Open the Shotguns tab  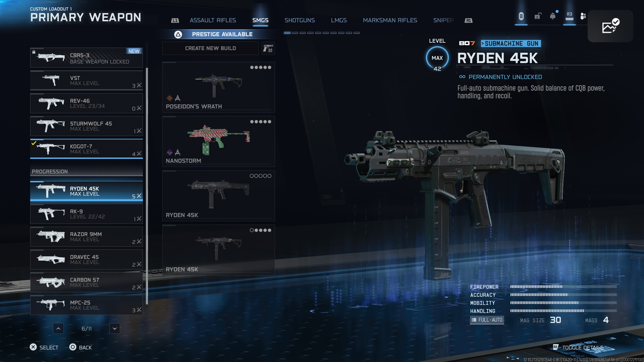click(x=300, y=20)
